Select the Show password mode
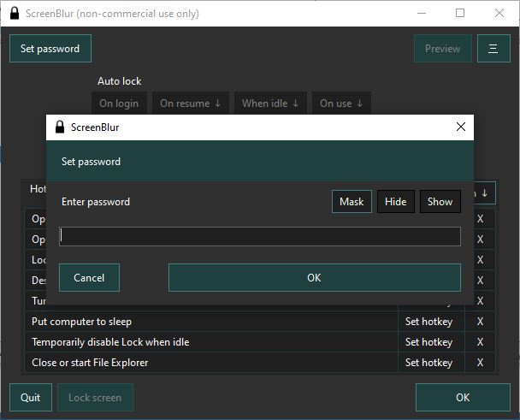 [440, 201]
